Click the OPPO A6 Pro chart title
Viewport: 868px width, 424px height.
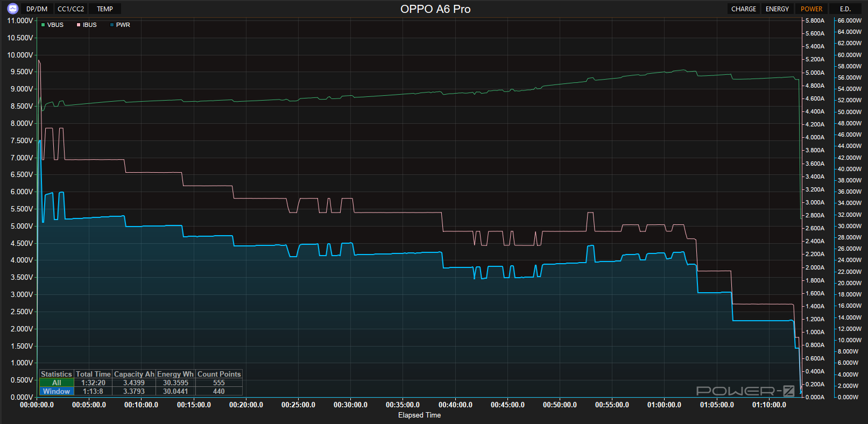[x=435, y=9]
